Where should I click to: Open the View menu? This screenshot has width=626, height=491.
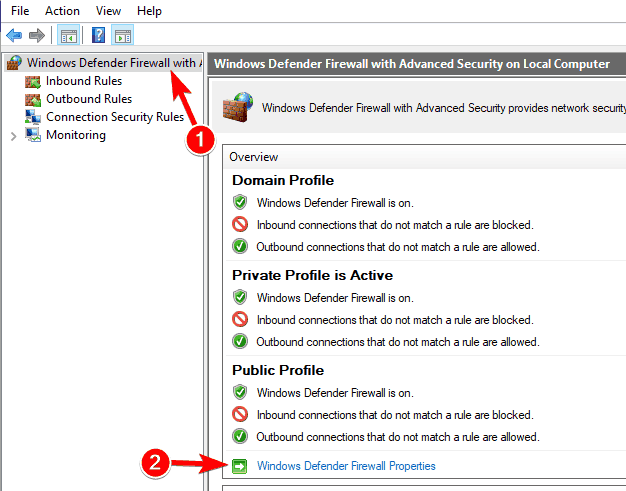tap(108, 11)
